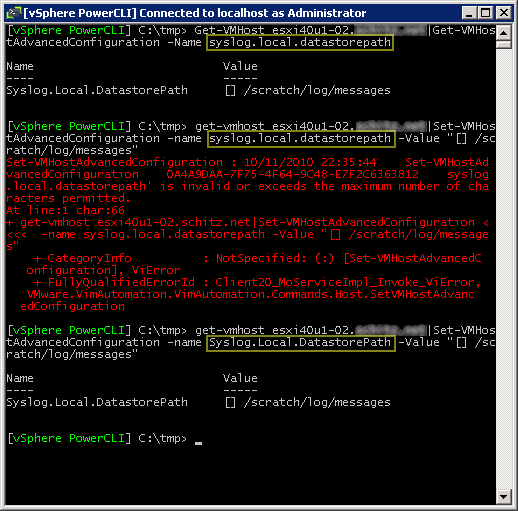Click the vertical scrollbar thumb
The image size is (518, 511).
click(x=504, y=45)
